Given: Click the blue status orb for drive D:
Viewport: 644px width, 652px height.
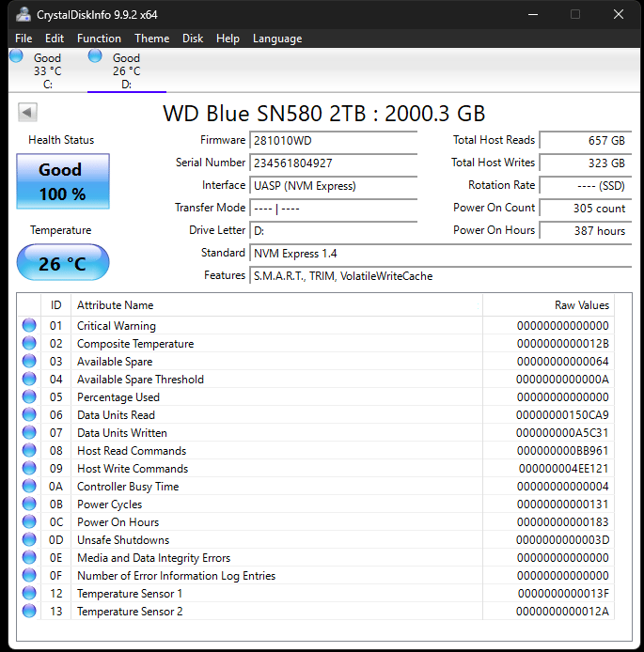Looking at the screenshot, I should pyautogui.click(x=95, y=55).
